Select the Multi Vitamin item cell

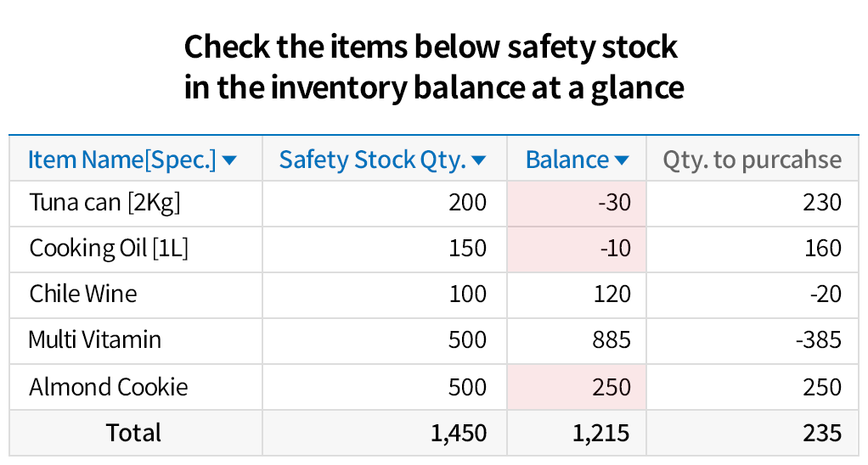(x=94, y=340)
